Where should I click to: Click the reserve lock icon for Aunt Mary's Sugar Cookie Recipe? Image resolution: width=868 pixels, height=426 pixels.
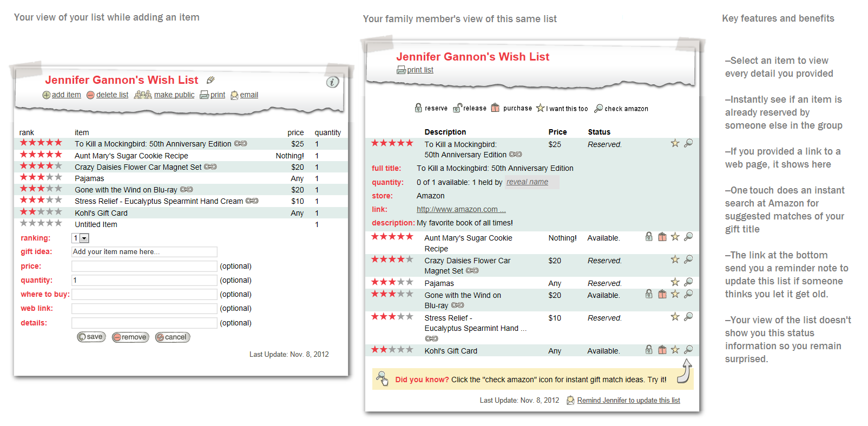click(x=649, y=237)
